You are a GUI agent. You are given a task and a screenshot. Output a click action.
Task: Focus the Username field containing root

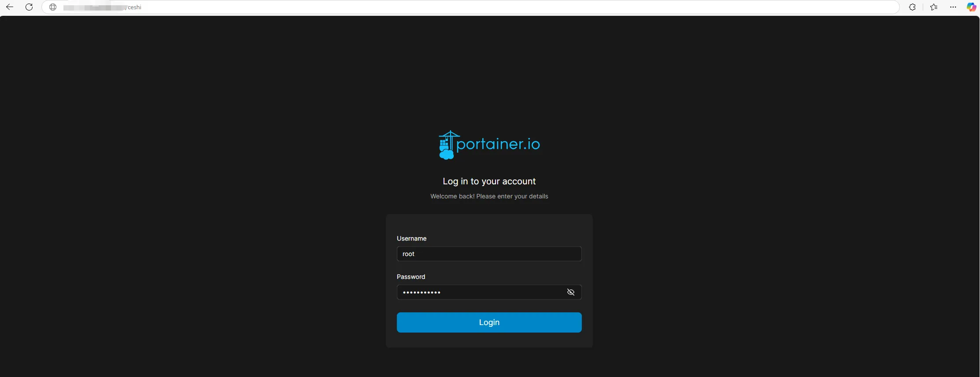(489, 254)
